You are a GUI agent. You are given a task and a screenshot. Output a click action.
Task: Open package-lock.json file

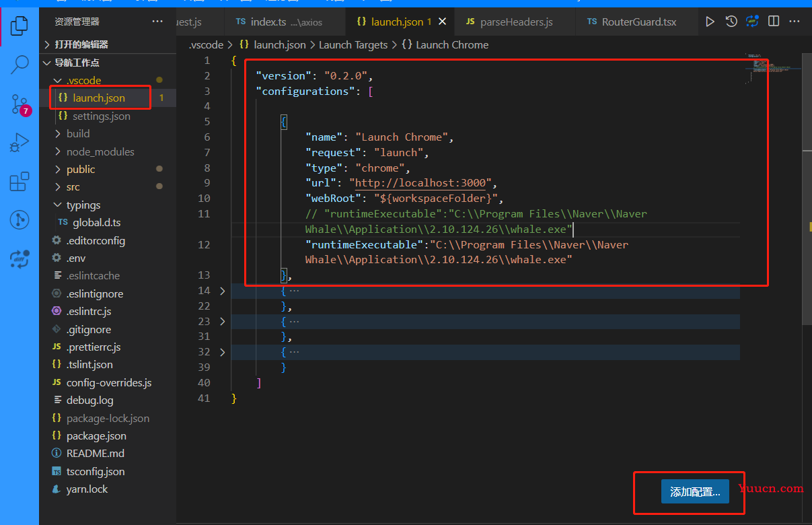click(x=108, y=418)
